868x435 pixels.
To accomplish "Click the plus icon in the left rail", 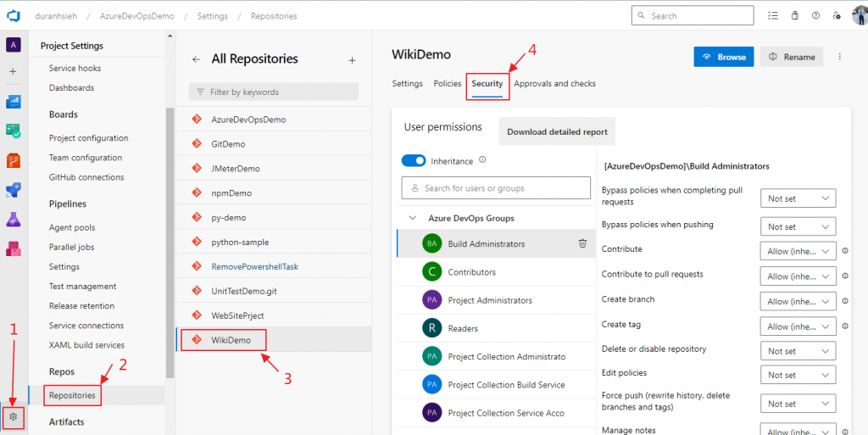I will click(x=14, y=71).
